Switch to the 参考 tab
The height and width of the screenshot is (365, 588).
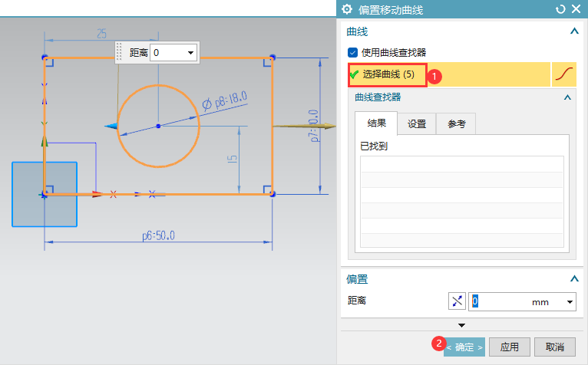coord(456,123)
